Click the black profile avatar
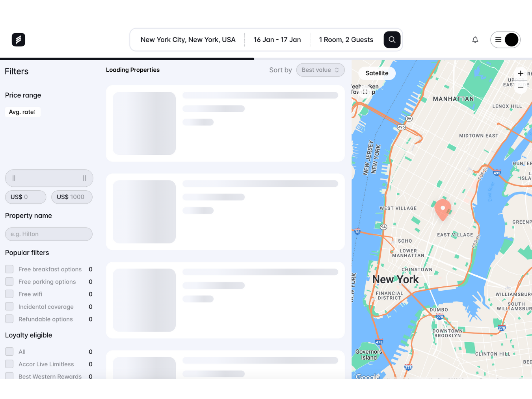The width and height of the screenshot is (532, 399). (x=511, y=40)
